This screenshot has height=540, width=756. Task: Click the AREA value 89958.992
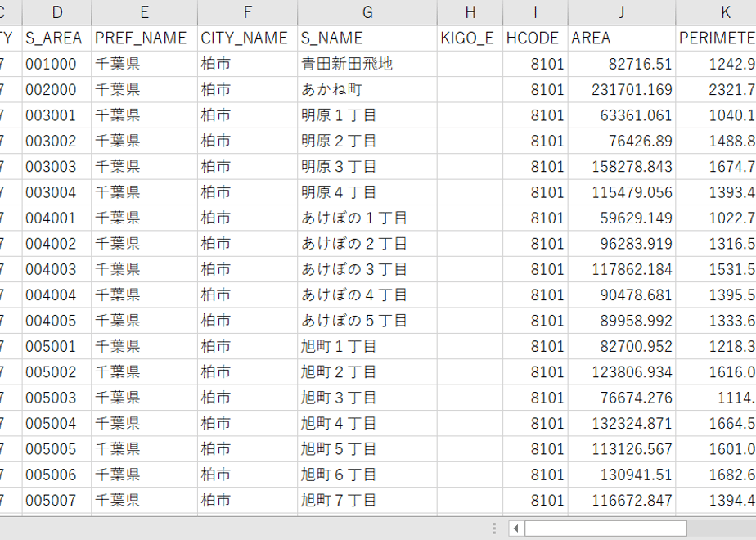click(622, 321)
